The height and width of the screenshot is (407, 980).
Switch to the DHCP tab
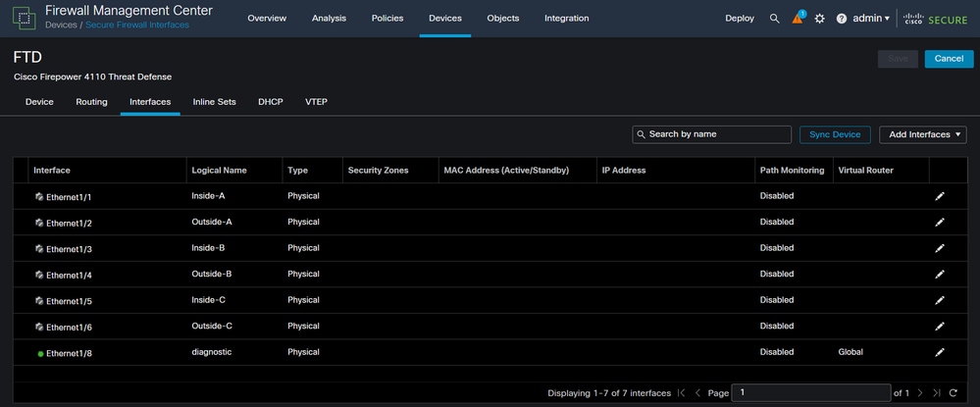point(271,102)
